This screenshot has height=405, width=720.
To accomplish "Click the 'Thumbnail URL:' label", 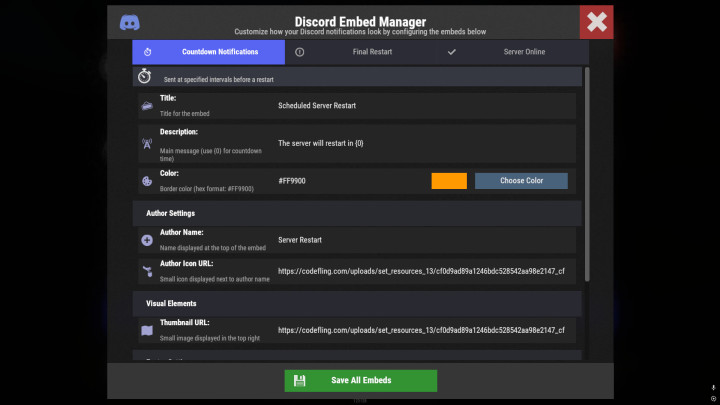I will [185, 322].
